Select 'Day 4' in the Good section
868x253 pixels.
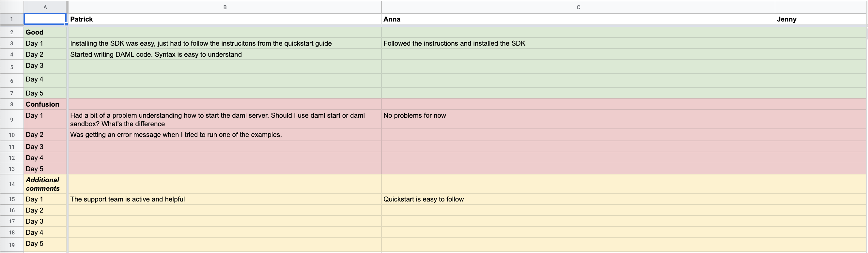click(45, 81)
